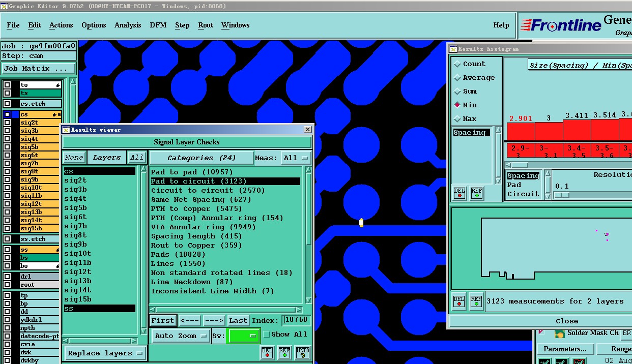Open the green Sv color dropdown

coord(244,336)
